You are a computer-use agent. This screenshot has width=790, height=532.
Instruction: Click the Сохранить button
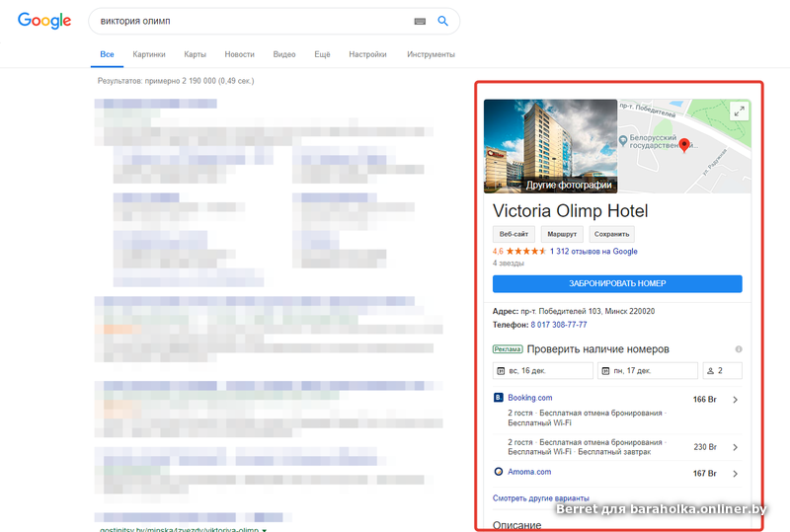pyautogui.click(x=611, y=234)
